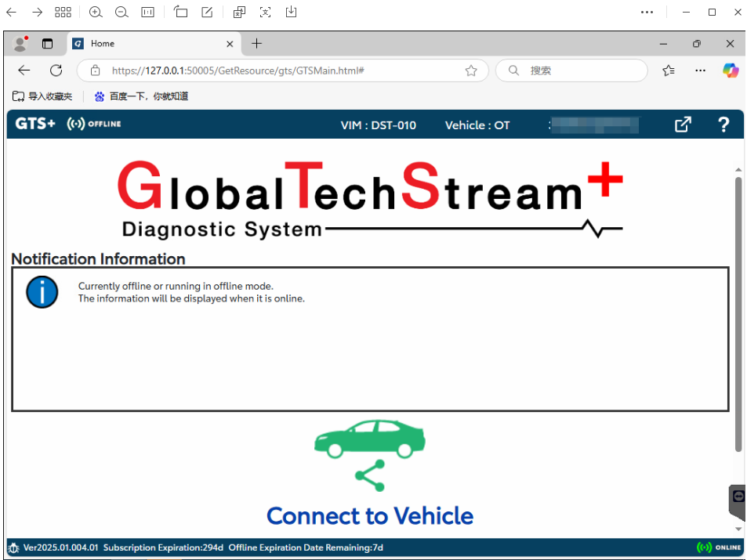Screen dimensions: 747x560
Task: Click the Connect to Vehicle link
Action: tap(370, 515)
